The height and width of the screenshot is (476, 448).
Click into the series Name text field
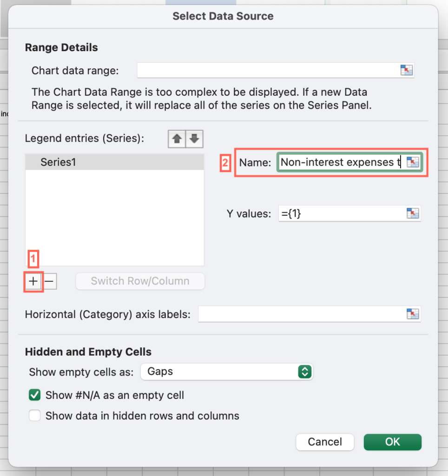pos(341,162)
